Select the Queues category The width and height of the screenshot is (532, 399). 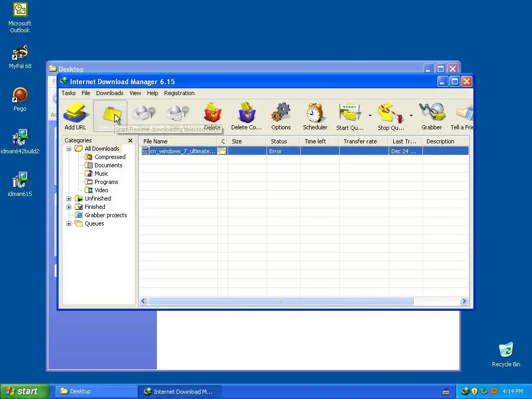pyautogui.click(x=95, y=223)
